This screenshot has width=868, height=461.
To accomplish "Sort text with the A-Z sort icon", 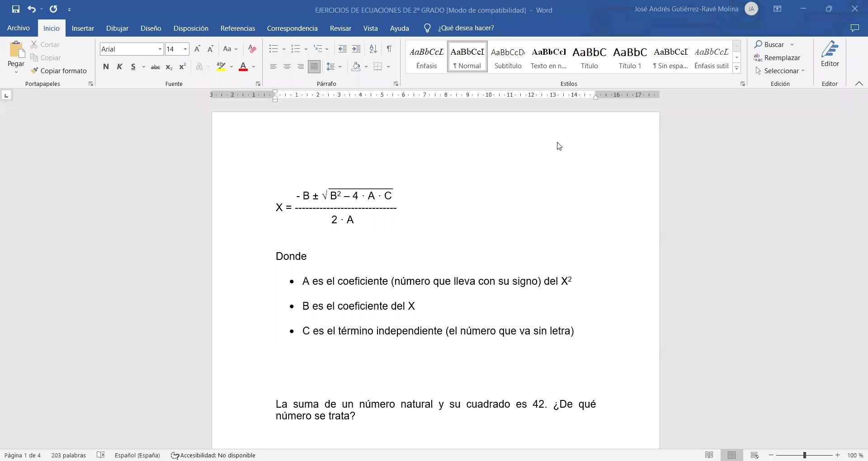I will (373, 49).
